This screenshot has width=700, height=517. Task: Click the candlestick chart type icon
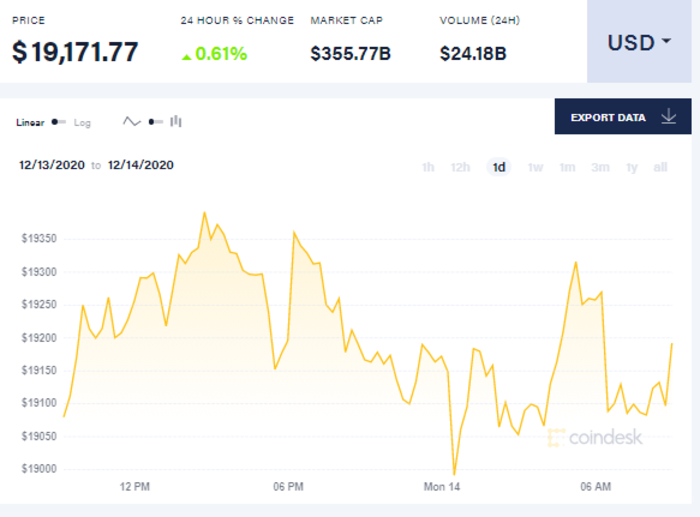click(x=176, y=122)
